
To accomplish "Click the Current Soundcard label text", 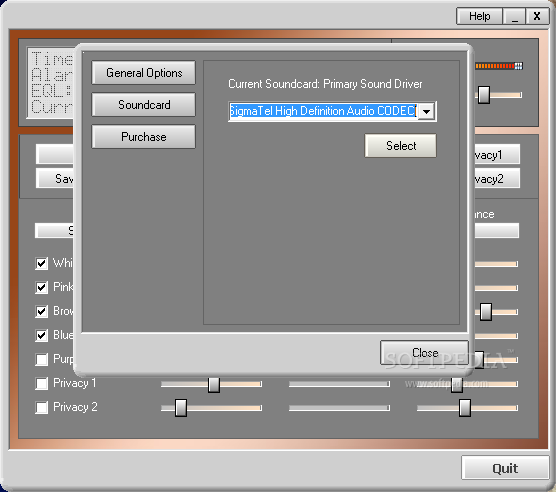I will pos(325,84).
